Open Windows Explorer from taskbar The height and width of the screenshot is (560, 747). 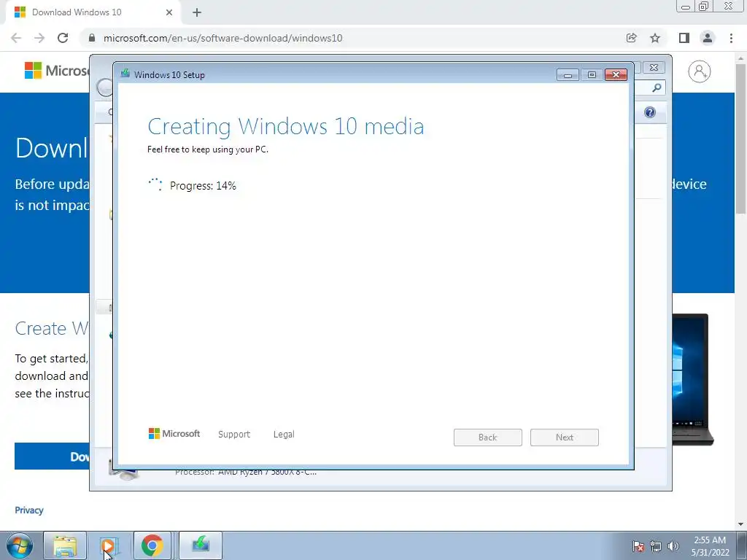[x=65, y=545]
